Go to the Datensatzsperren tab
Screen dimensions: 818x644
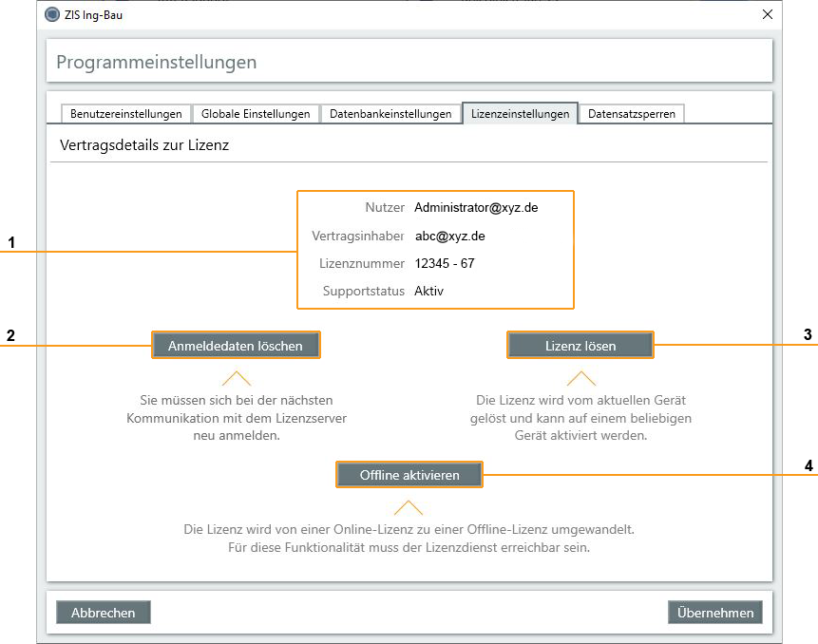pos(632,114)
